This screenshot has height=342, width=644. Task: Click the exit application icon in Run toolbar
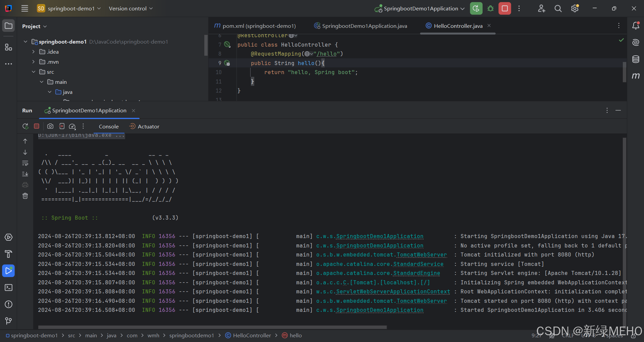(x=62, y=126)
